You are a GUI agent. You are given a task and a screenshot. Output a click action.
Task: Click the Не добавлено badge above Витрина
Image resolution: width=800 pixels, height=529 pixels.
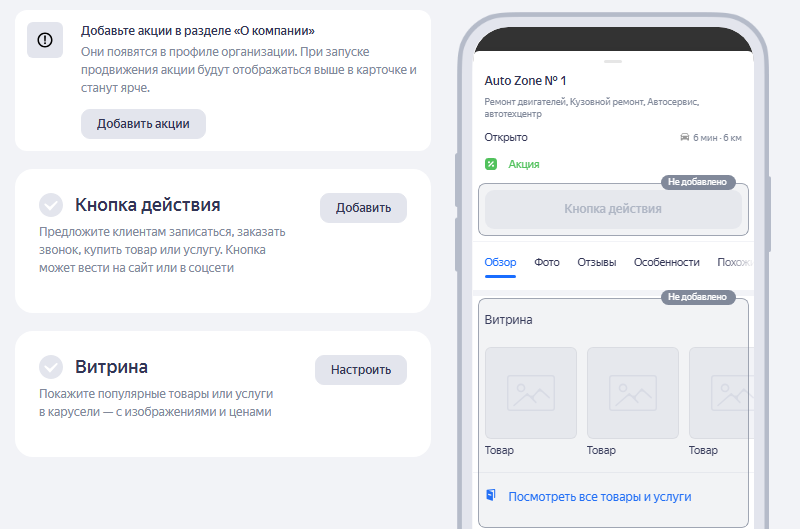click(x=697, y=297)
